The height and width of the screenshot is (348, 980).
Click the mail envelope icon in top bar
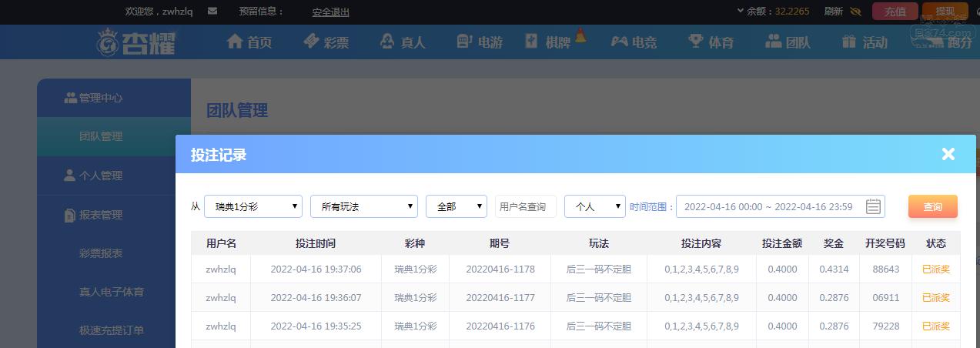coord(212,12)
